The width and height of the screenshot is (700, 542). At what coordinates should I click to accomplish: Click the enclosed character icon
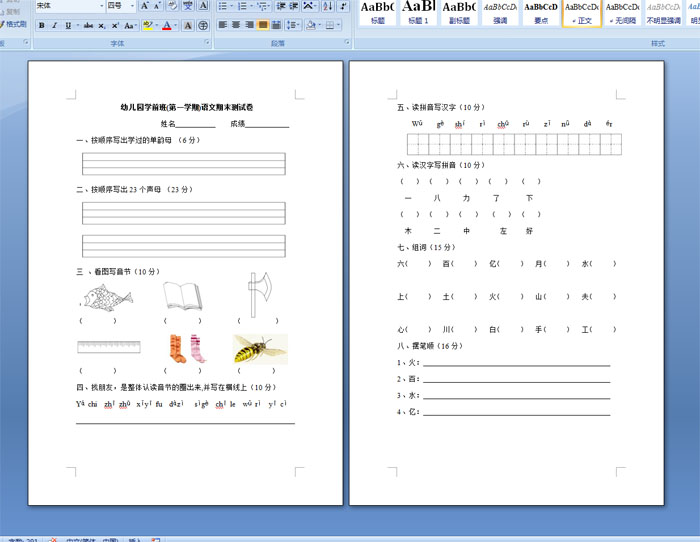[x=203, y=25]
